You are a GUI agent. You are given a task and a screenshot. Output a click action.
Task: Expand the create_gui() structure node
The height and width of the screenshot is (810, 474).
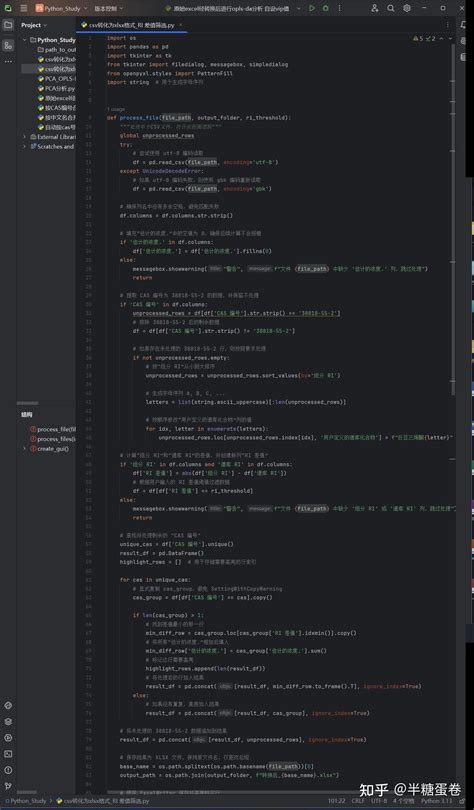[x=24, y=448]
